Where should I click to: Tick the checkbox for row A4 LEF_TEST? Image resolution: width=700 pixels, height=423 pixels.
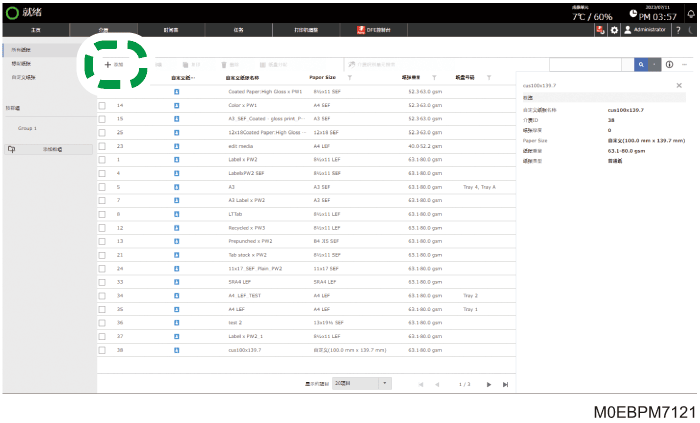102,296
